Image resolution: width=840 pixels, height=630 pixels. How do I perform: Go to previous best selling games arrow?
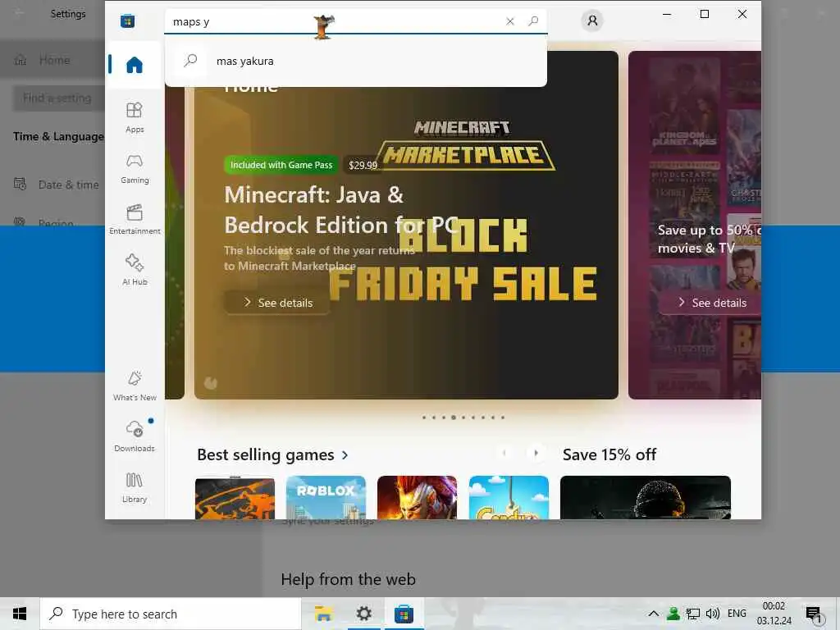point(504,453)
